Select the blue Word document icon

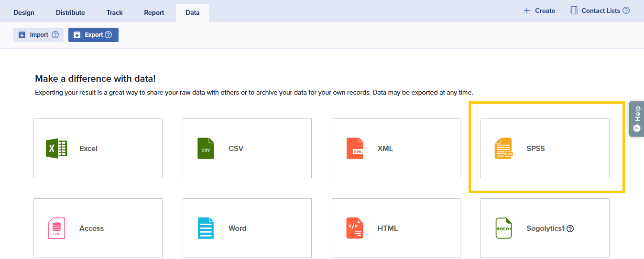point(206,228)
